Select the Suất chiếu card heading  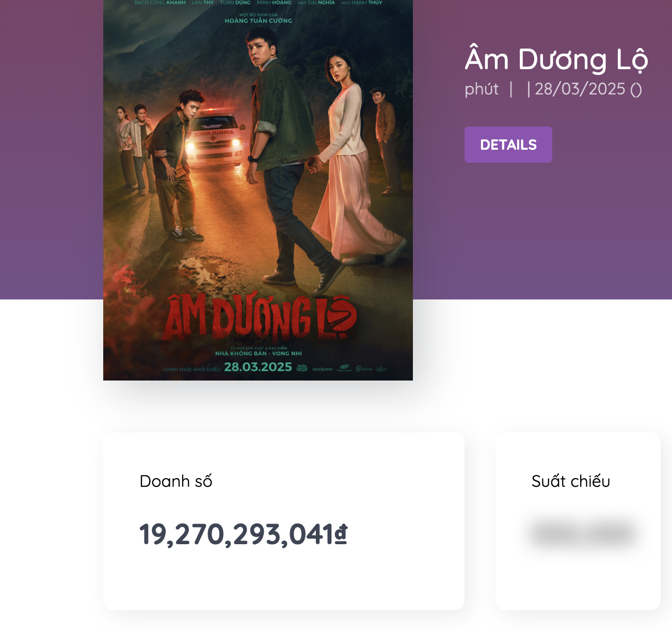570,481
